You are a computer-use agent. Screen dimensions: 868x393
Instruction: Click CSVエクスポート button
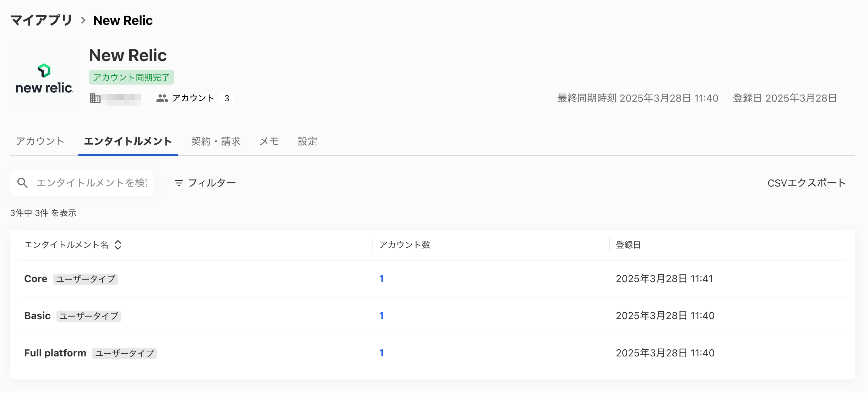click(806, 183)
